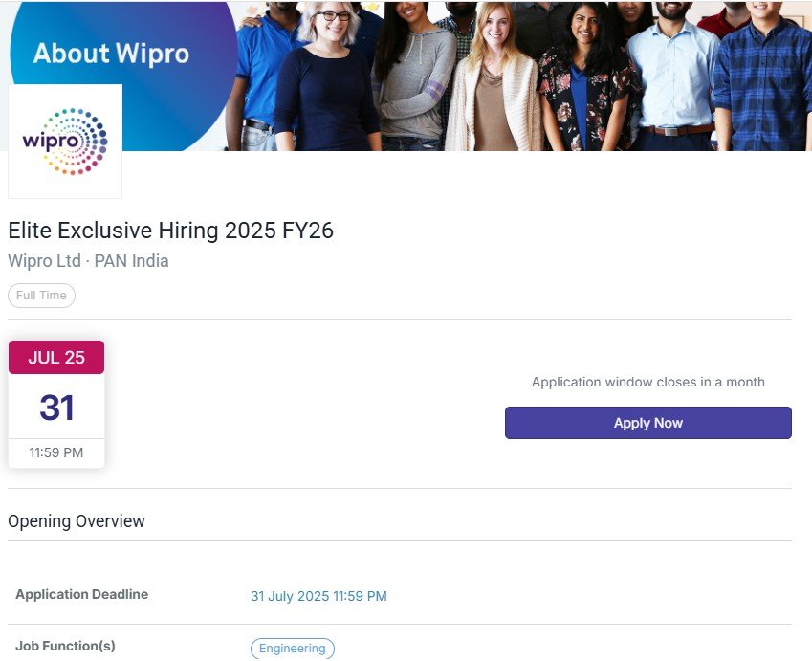The width and height of the screenshot is (812, 661).
Task: Click the woman with glasses in banner photo
Action: 326,77
